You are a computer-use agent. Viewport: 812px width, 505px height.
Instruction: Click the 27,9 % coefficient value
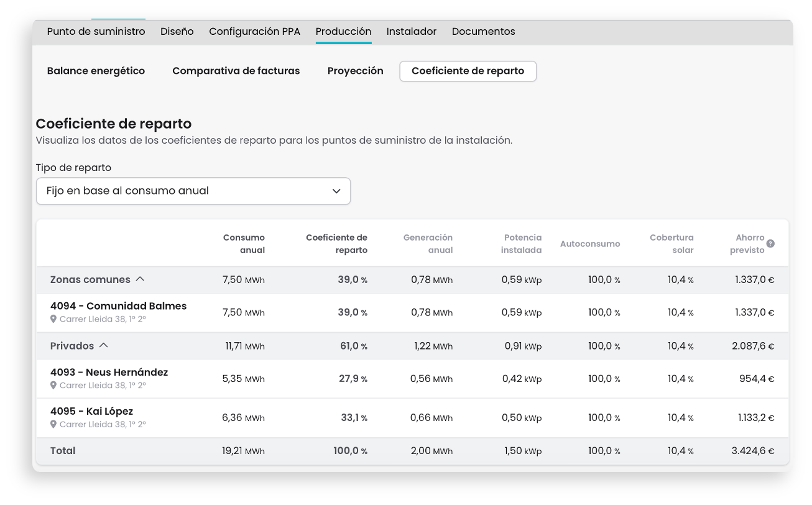(x=353, y=379)
